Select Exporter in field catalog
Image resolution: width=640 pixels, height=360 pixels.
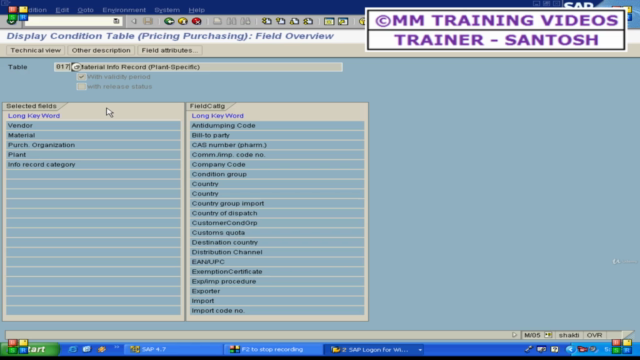[277, 291]
